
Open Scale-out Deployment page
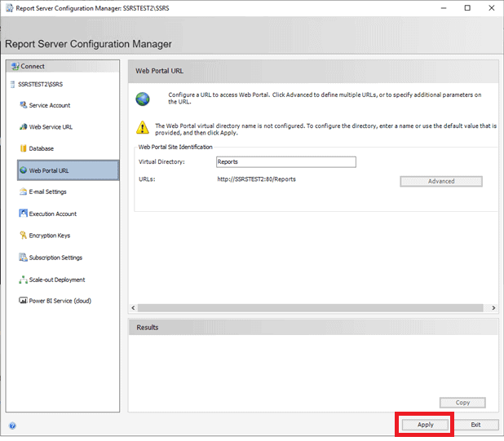(x=57, y=280)
